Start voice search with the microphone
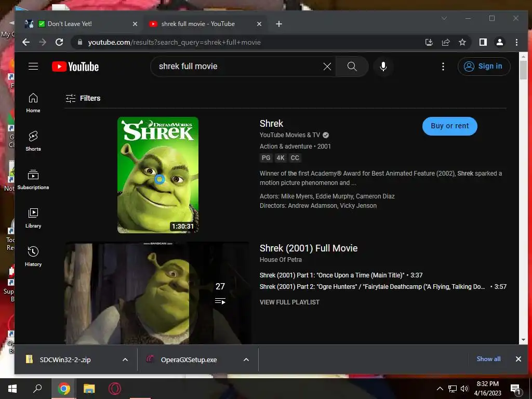 [383, 66]
